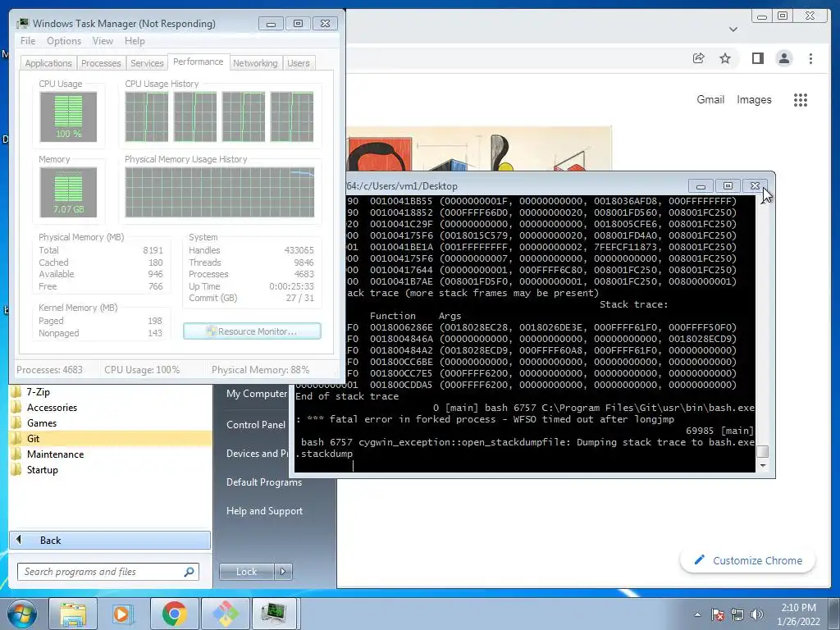This screenshot has width=840, height=630.
Task: Click the Memory 7.07 GB gauge
Action: (x=68, y=192)
